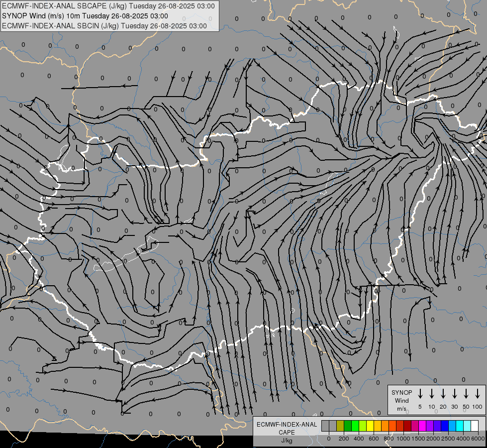This screenshot has width=487, height=448.
Task: Click the 1500 tick label on CAPE scale
Action: (x=418, y=439)
